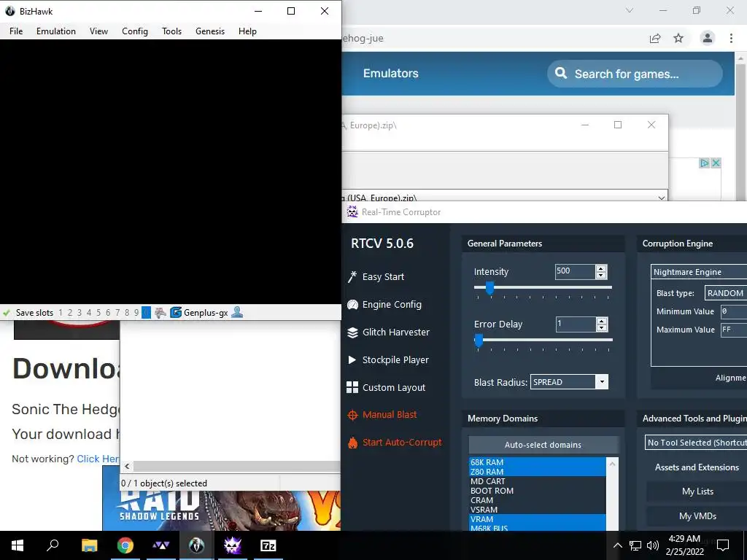Open File Explorer from the taskbar

coord(89,545)
